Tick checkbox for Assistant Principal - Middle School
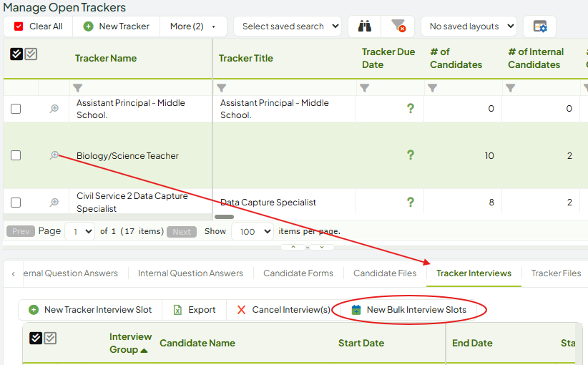 coord(16,109)
